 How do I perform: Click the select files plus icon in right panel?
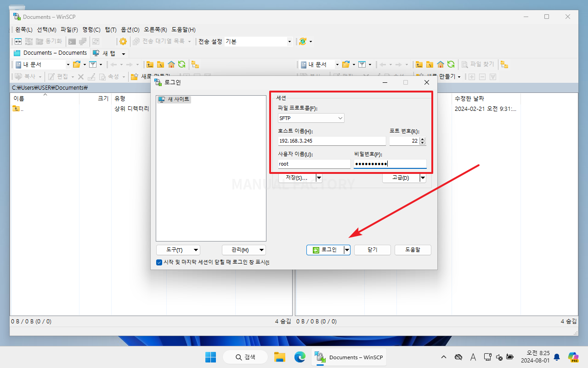point(472,76)
